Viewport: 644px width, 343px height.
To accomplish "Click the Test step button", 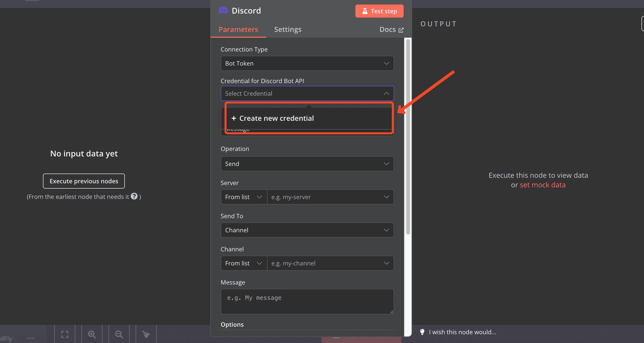I will [379, 11].
